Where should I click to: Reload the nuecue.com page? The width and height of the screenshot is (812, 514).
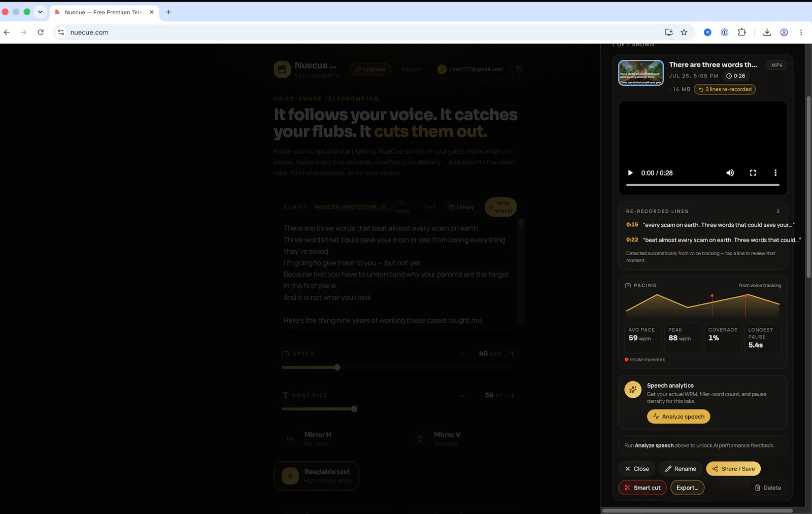point(41,32)
